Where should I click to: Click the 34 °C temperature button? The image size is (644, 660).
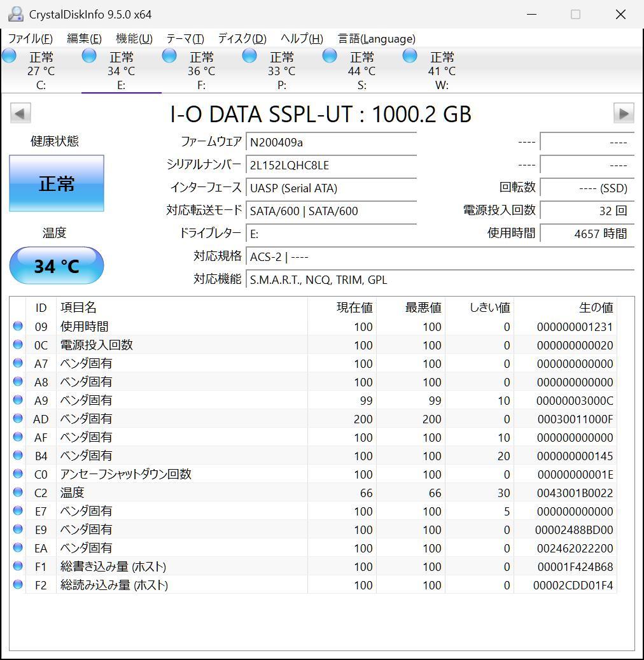57,265
